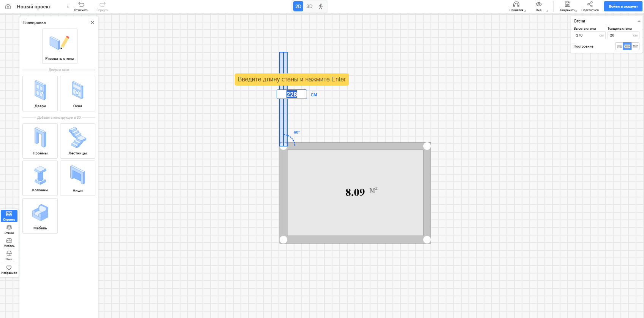Edit the Высота стены value field
The height and width of the screenshot is (318, 644).
tap(589, 35)
